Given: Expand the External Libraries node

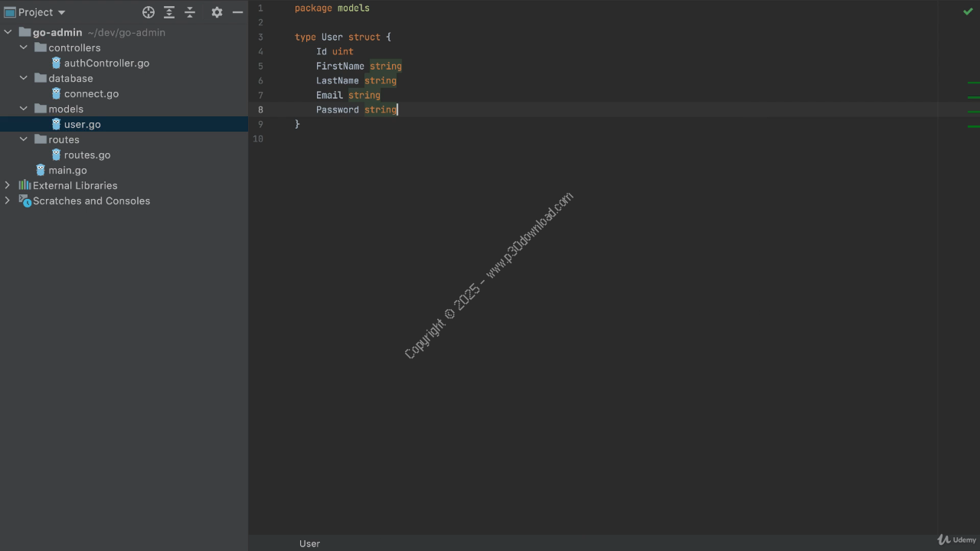Looking at the screenshot, I should click(8, 185).
